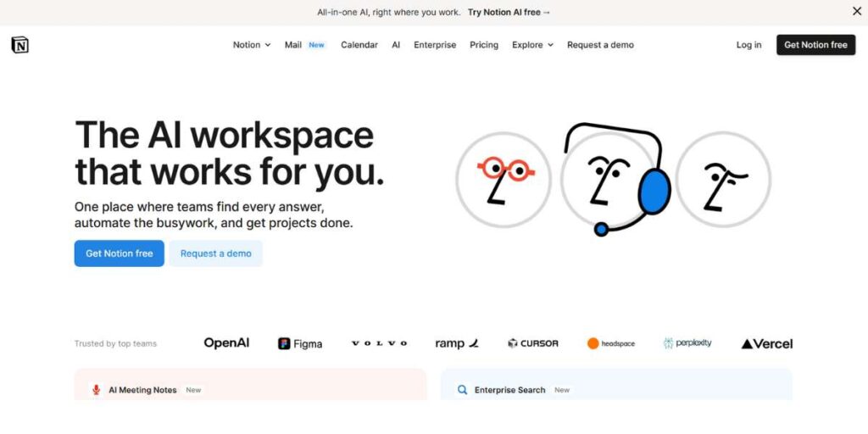868x434 pixels.
Task: Expand the Explore dropdown menu
Action: [x=532, y=45]
